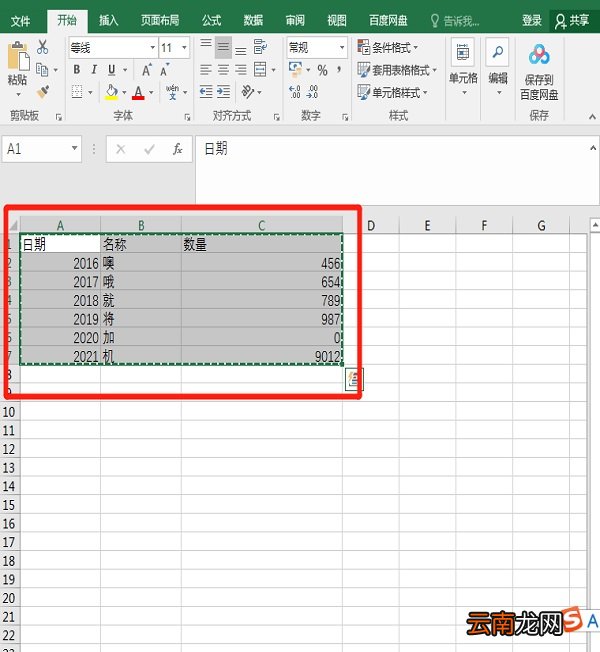Open font name dropdown 等线

153,47
